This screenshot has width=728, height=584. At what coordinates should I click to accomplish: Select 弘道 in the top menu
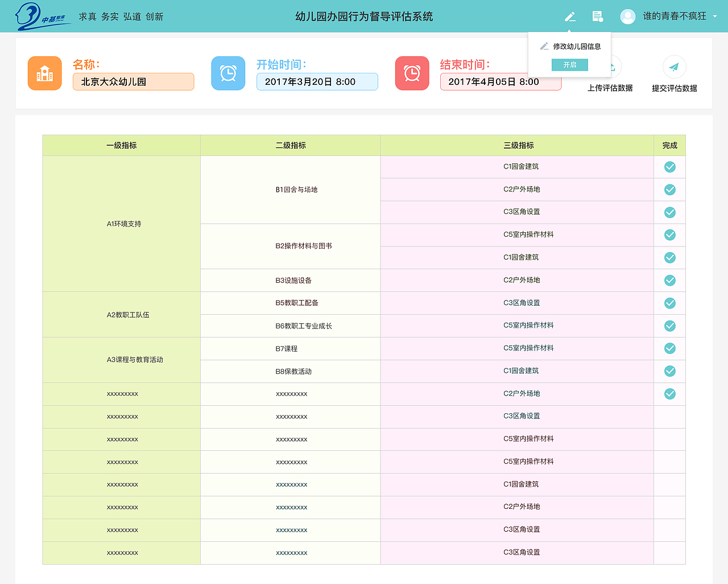132,17
